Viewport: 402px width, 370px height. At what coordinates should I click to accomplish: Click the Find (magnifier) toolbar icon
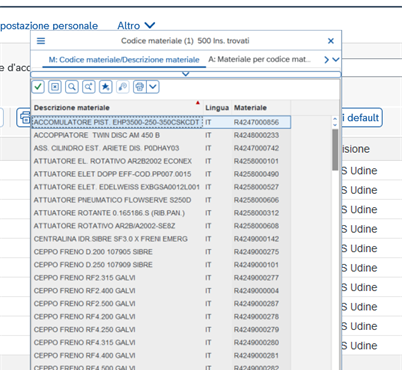(x=72, y=87)
